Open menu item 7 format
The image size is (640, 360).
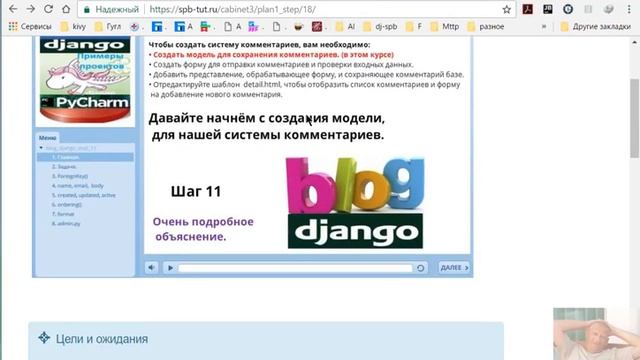[63, 214]
